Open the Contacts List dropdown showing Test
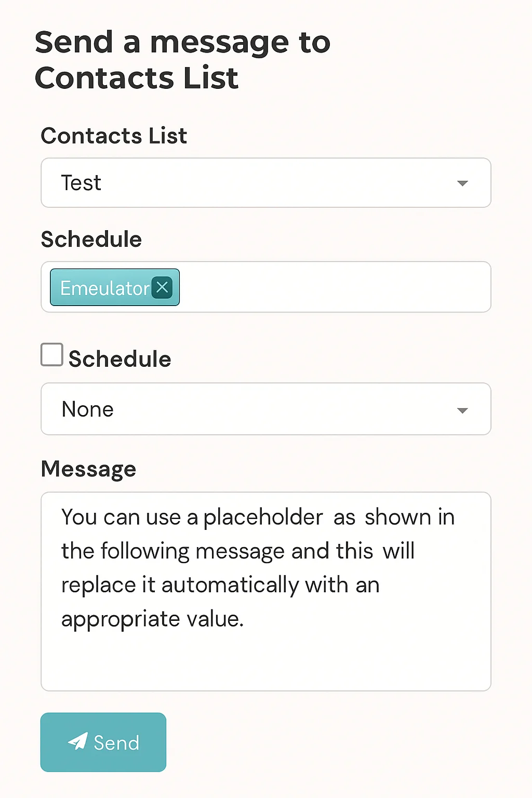532x798 pixels. (265, 183)
